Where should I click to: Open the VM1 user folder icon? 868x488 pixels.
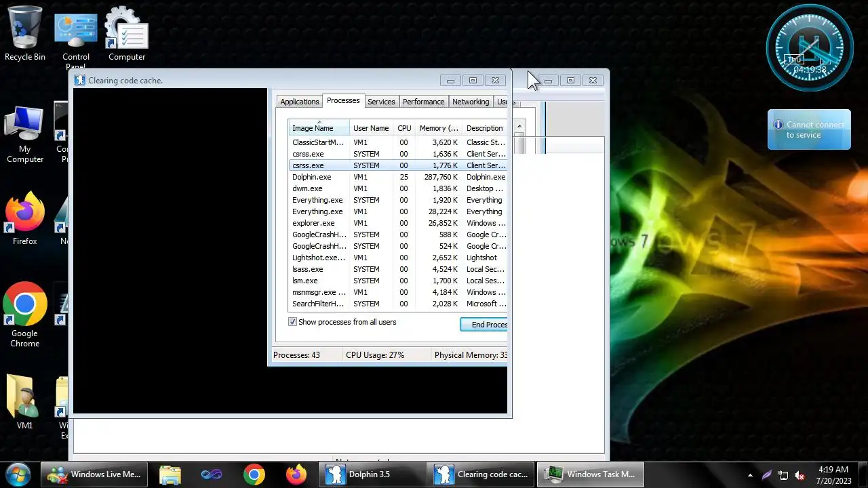pos(25,401)
